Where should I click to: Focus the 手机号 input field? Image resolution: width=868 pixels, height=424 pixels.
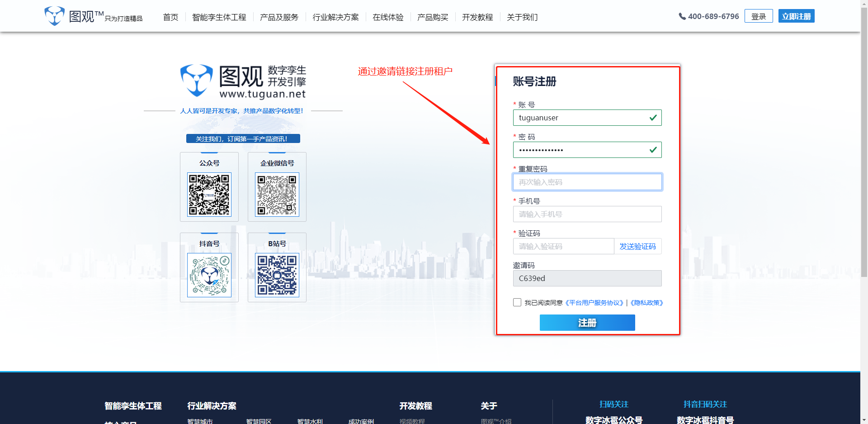click(587, 214)
